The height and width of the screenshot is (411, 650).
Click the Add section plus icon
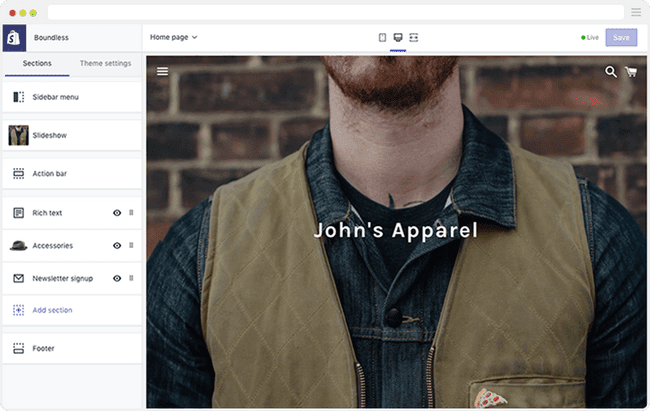[19, 310]
